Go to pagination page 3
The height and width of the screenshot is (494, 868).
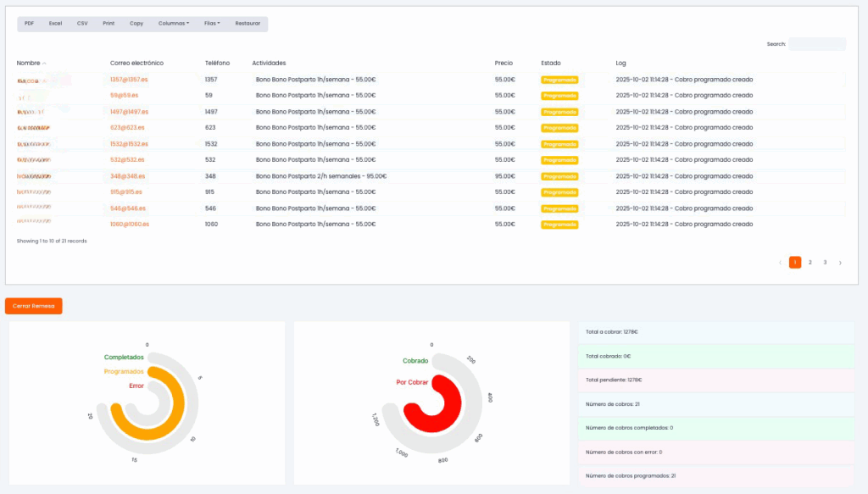[825, 263]
